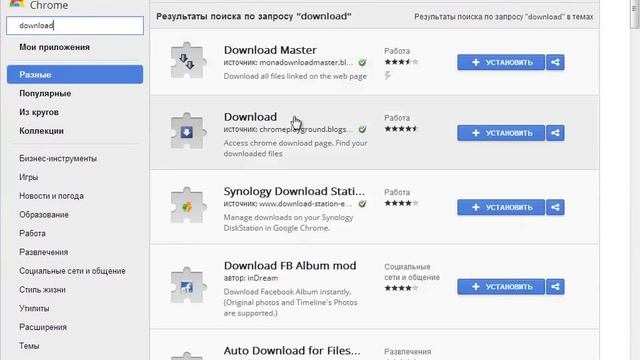
Task: Click the lightning icon under Download Master rating
Action: pyautogui.click(x=387, y=75)
